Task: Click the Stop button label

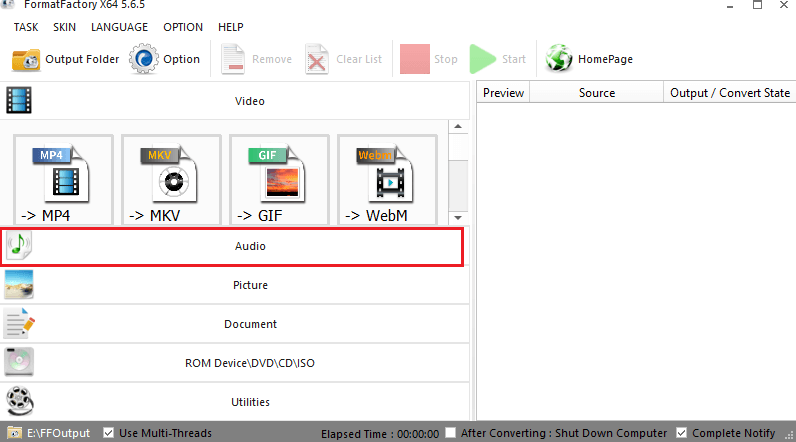Action: (446, 59)
